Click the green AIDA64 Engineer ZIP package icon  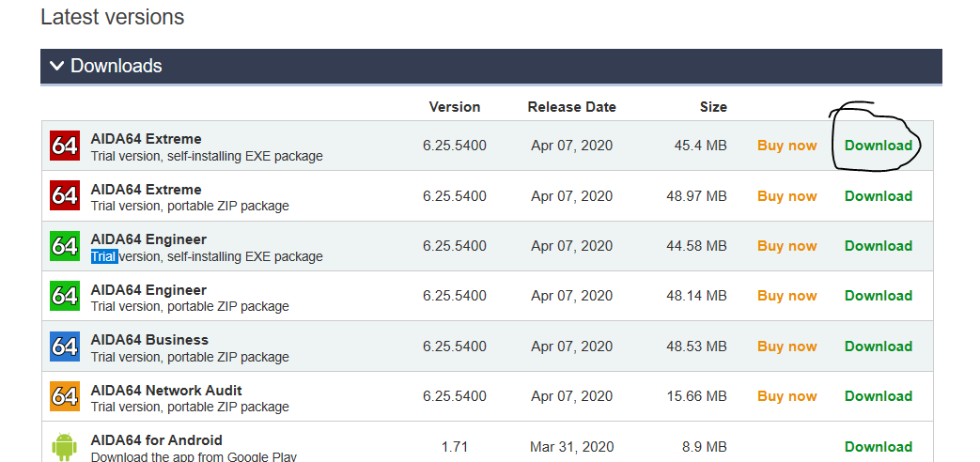pos(65,296)
